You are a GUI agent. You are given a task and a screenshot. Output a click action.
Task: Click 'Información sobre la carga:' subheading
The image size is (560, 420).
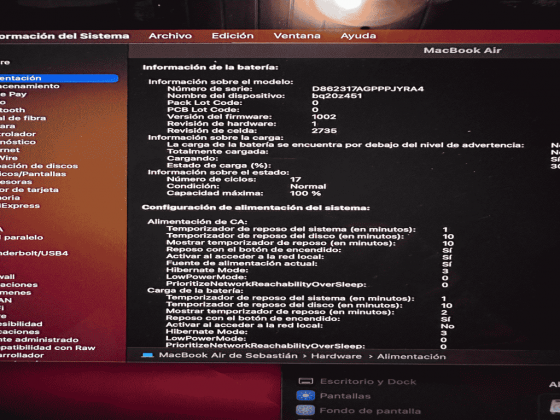[x=216, y=138]
